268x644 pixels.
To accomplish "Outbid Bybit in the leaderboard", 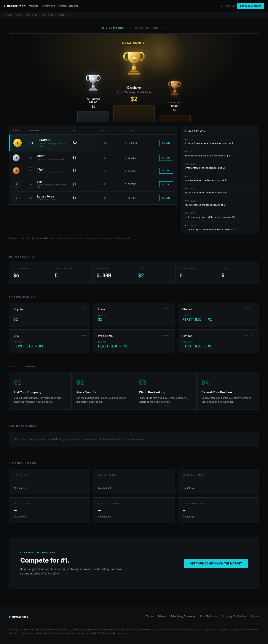I will 166,184.
